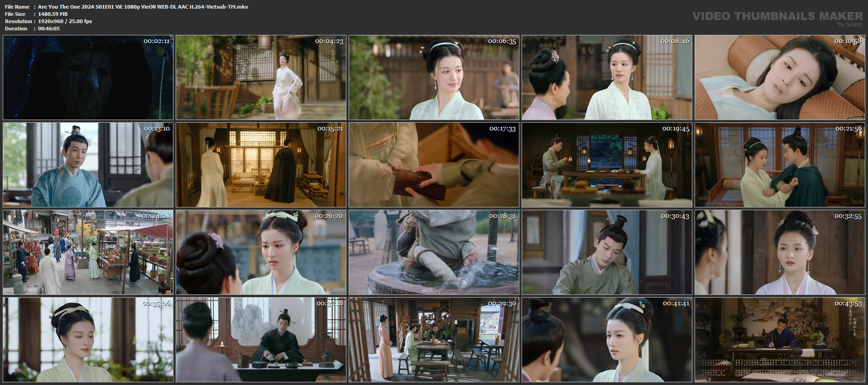The height and width of the screenshot is (385, 868).
Task: Open the thumbnail stamped 00:13:10
Action: (x=88, y=165)
